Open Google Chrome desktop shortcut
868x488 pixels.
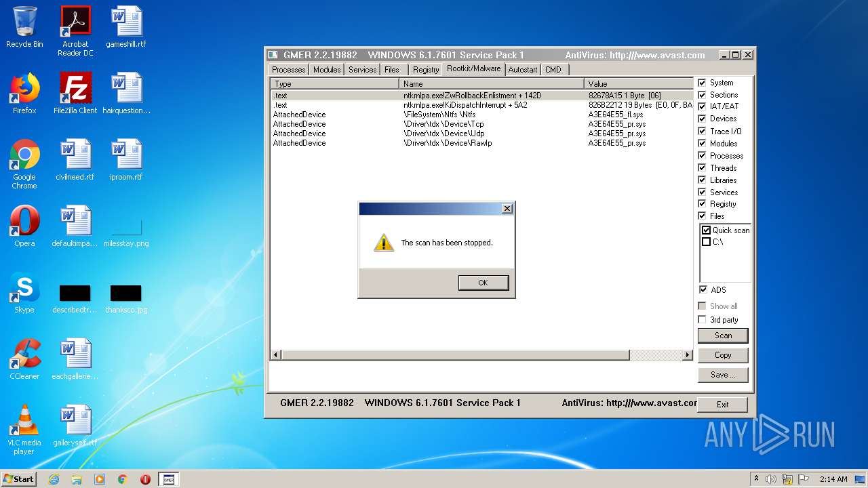pyautogui.click(x=24, y=164)
